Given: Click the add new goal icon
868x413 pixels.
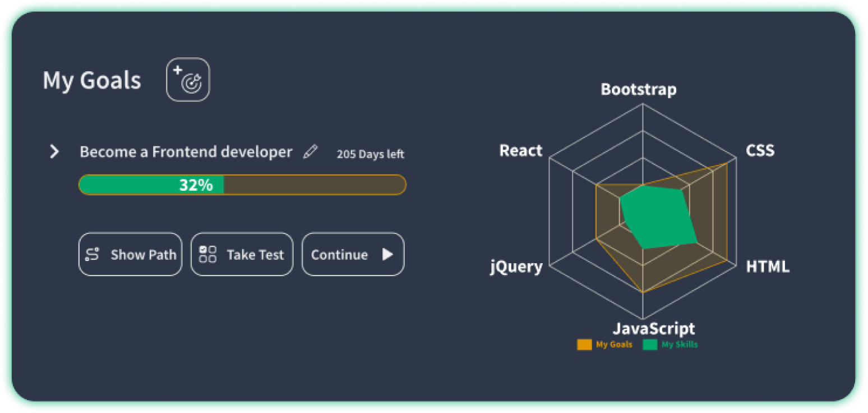Looking at the screenshot, I should [188, 80].
